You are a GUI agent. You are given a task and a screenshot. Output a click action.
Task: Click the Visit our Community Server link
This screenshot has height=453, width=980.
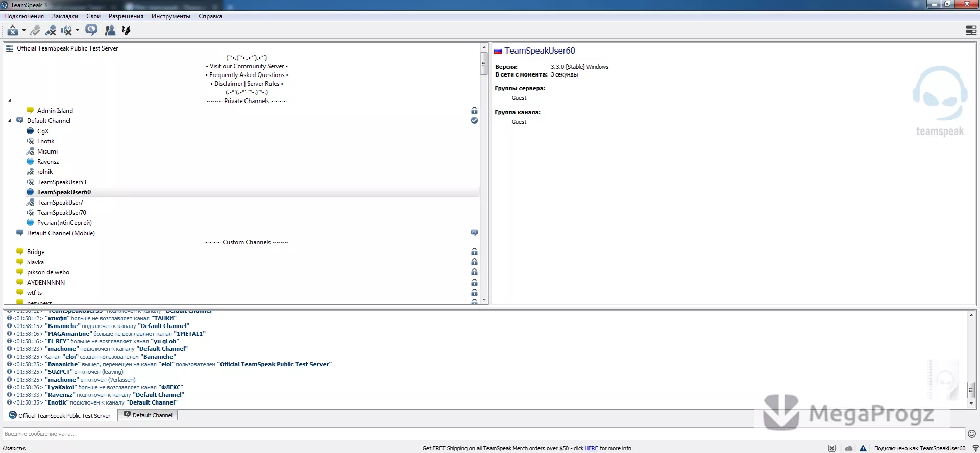(247, 66)
